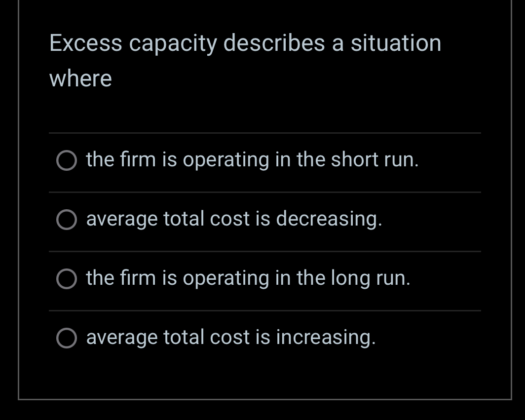Click the question title text
The height and width of the screenshot is (420, 525).
coord(245,59)
